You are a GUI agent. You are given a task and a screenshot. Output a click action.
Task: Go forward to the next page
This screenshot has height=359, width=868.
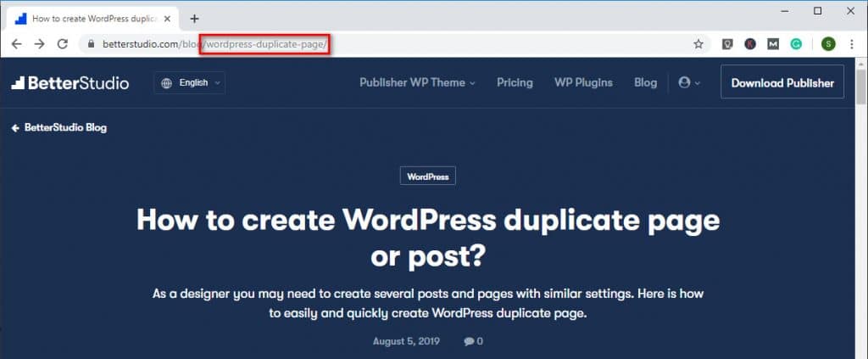click(x=39, y=44)
